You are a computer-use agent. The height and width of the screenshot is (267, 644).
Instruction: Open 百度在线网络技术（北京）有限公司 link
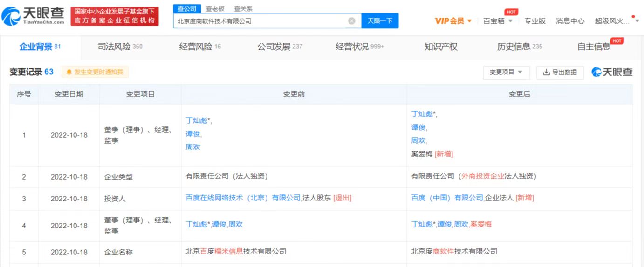(243, 198)
